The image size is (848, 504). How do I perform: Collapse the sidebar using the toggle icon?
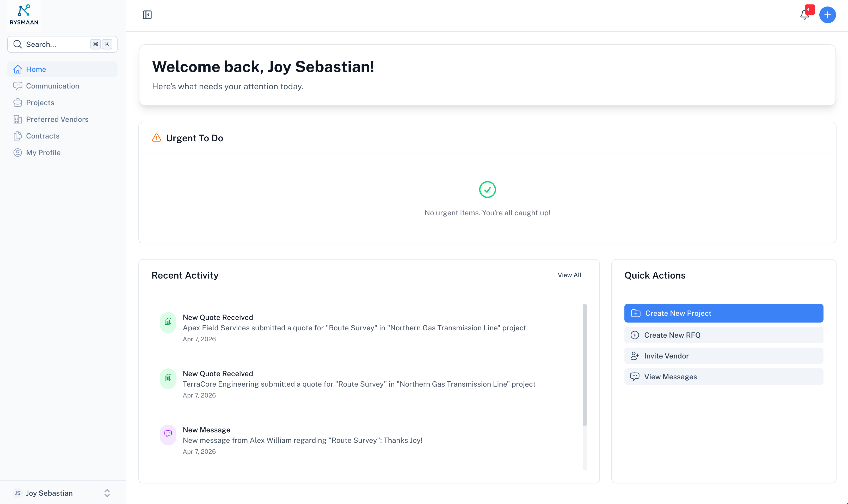coord(147,15)
